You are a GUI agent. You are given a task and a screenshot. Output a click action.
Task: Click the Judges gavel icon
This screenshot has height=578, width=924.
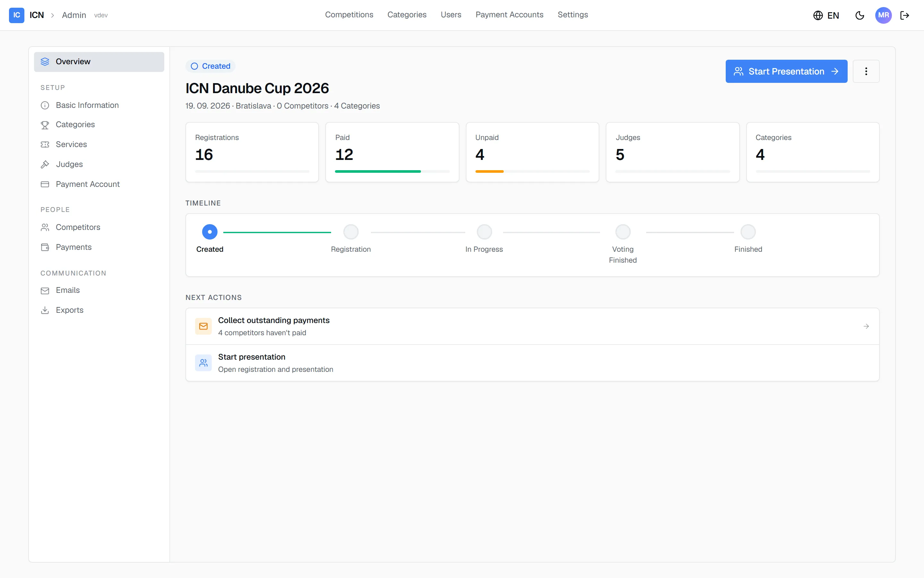coord(45,164)
